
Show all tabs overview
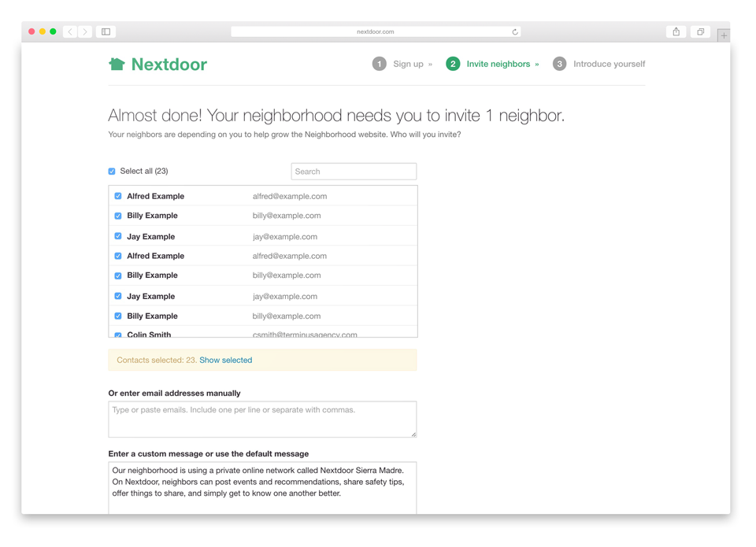[x=700, y=31]
